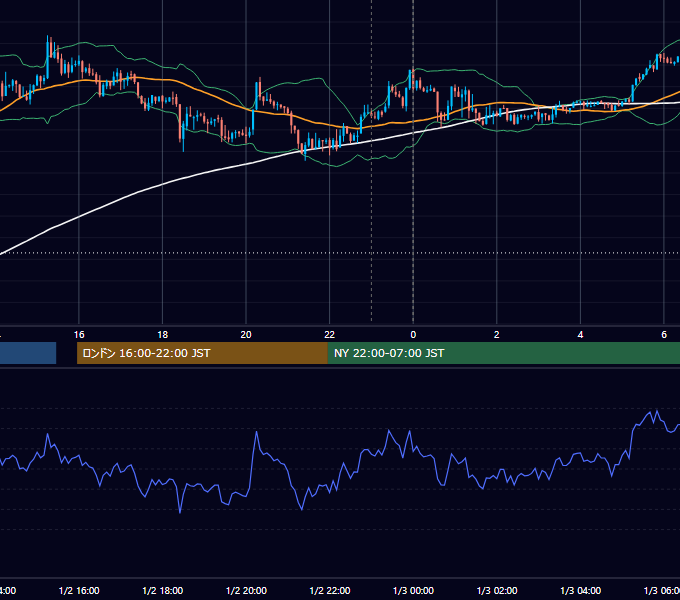Click the 22 hour label on upper axis
Image resolution: width=680 pixels, height=600 pixels.
[330, 335]
